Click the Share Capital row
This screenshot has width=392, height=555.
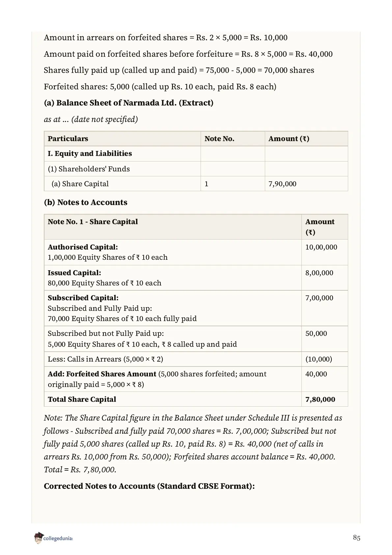click(x=196, y=184)
